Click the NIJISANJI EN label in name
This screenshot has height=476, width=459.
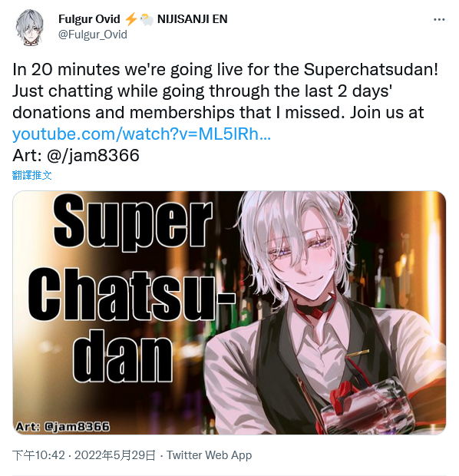[x=192, y=19]
